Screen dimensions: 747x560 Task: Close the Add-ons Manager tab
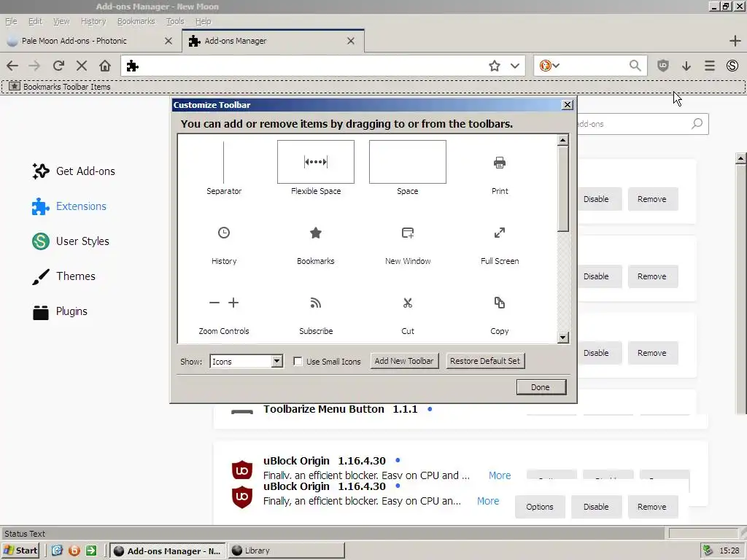(x=351, y=41)
